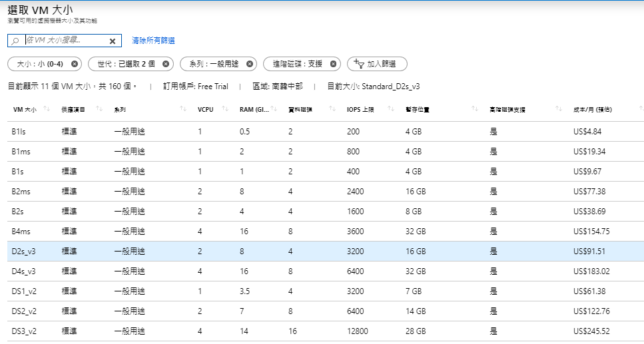Open the 世代 : 已選取 2 個 filter
Viewport: 644px width, 344px height.
[x=126, y=64]
